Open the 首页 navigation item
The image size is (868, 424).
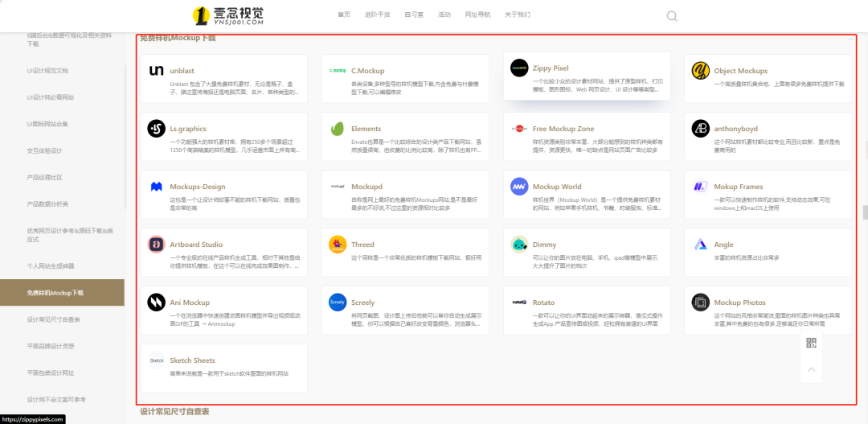click(x=344, y=15)
